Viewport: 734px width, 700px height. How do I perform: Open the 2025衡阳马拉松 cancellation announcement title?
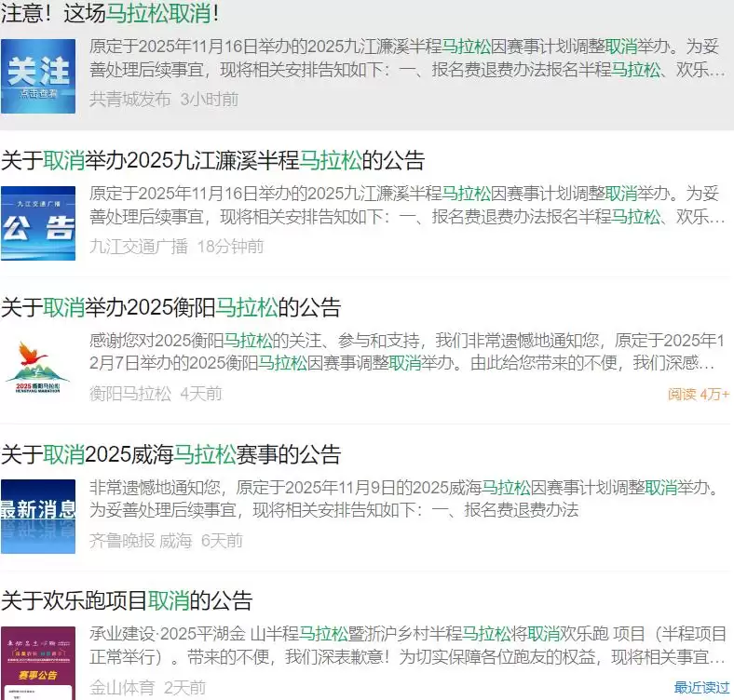pyautogui.click(x=170, y=307)
